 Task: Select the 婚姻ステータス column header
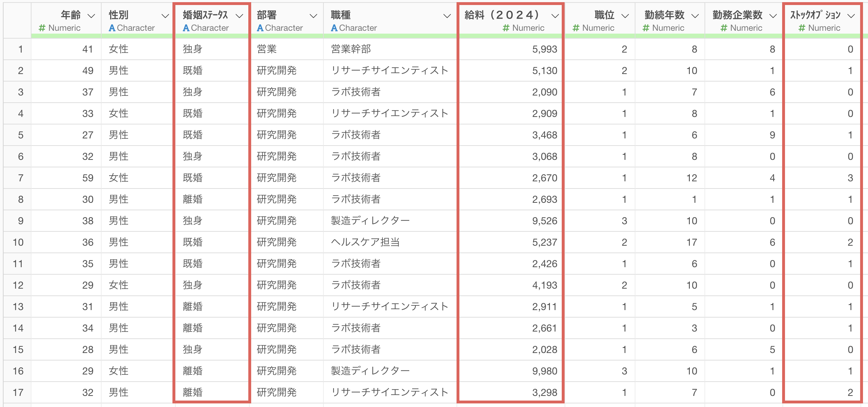click(212, 20)
